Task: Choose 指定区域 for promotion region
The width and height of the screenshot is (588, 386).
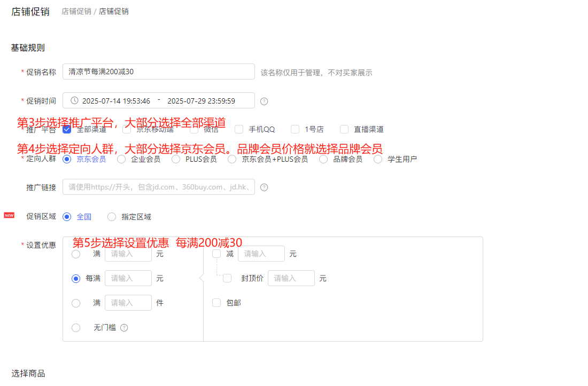Action: click(112, 217)
